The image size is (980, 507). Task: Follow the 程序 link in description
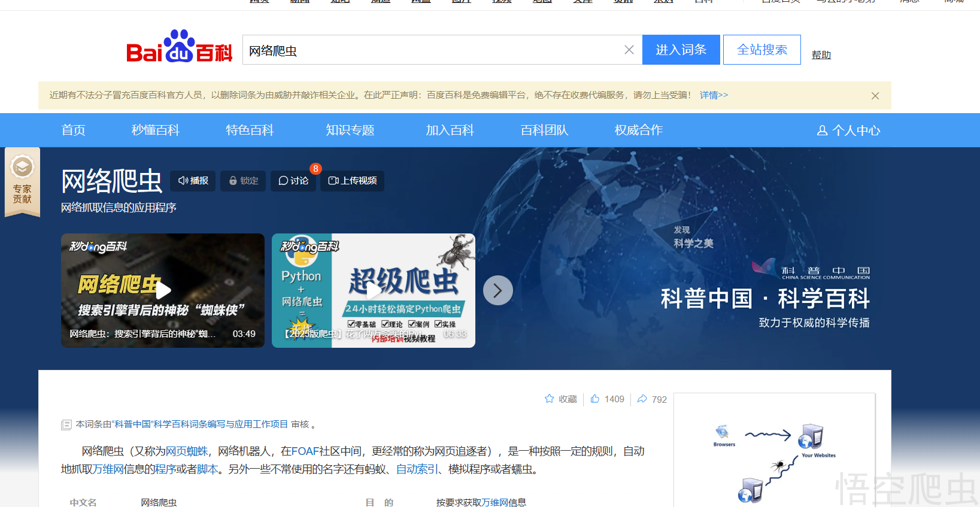(165, 469)
